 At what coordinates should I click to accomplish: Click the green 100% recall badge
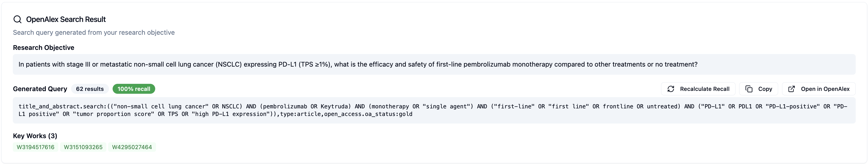[134, 89]
